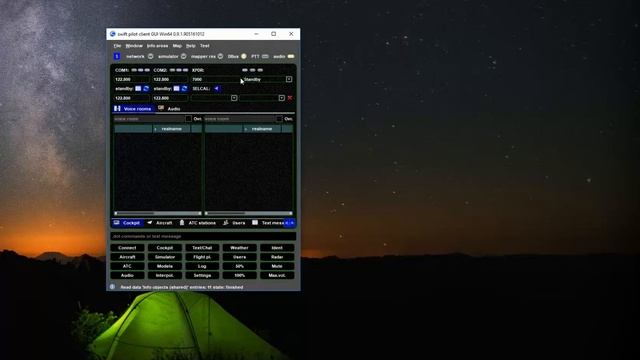Click the COM2 indicator LEDs
The width and height of the screenshot is (640, 360).
pyautogui.click(x=179, y=70)
